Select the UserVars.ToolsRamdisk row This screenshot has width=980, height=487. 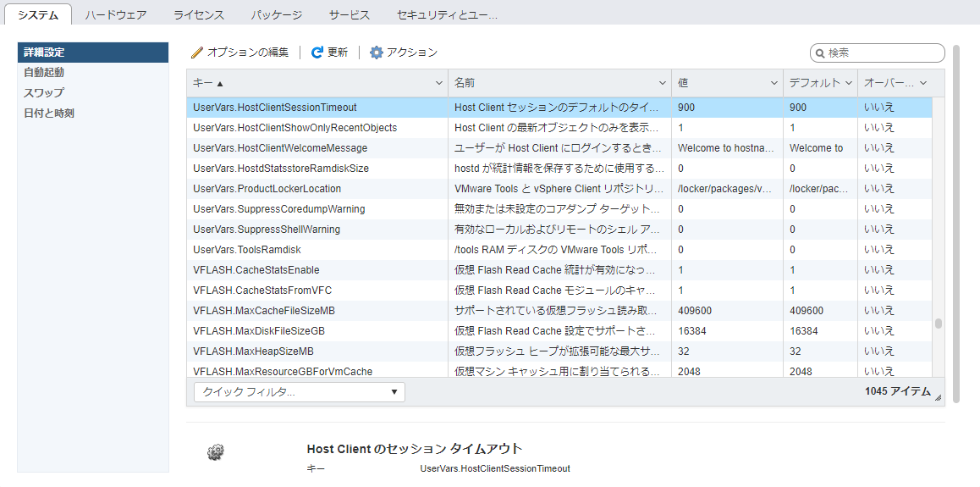coord(559,250)
